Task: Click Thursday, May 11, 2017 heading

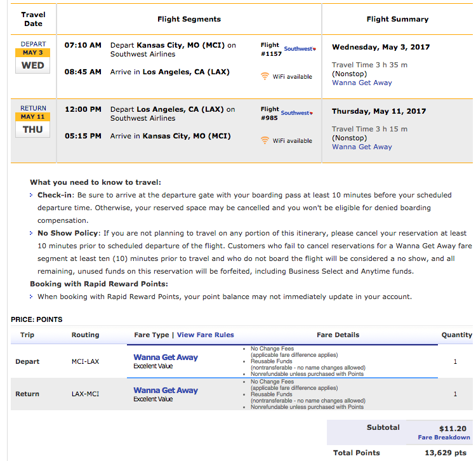Action: tap(379, 111)
